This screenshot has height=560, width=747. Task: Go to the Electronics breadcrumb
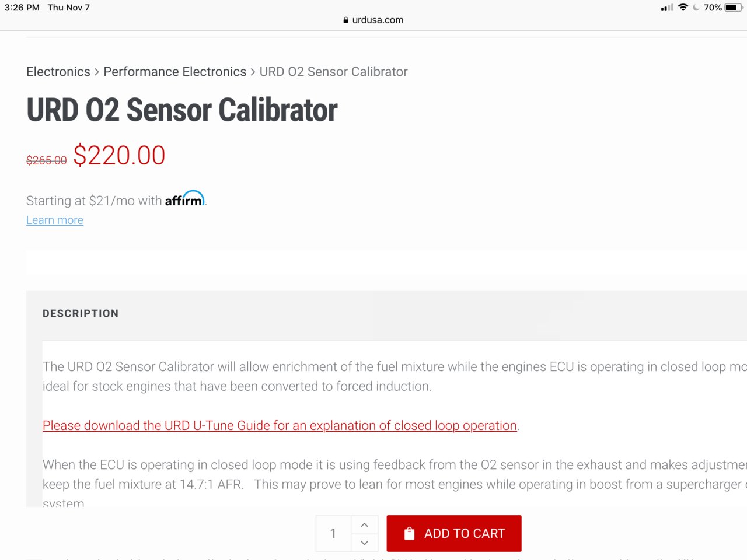click(x=58, y=72)
